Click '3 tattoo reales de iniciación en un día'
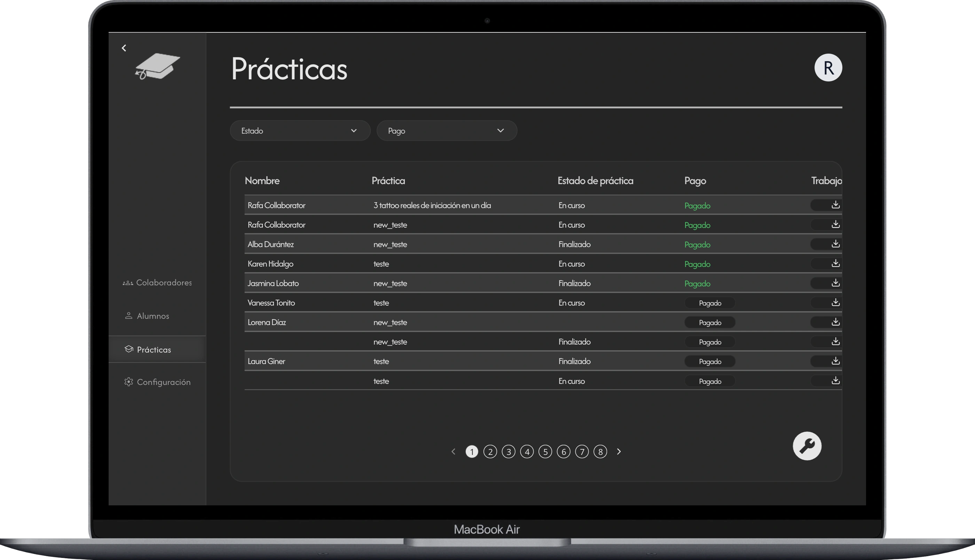Viewport: 975px width, 560px height. click(x=432, y=205)
